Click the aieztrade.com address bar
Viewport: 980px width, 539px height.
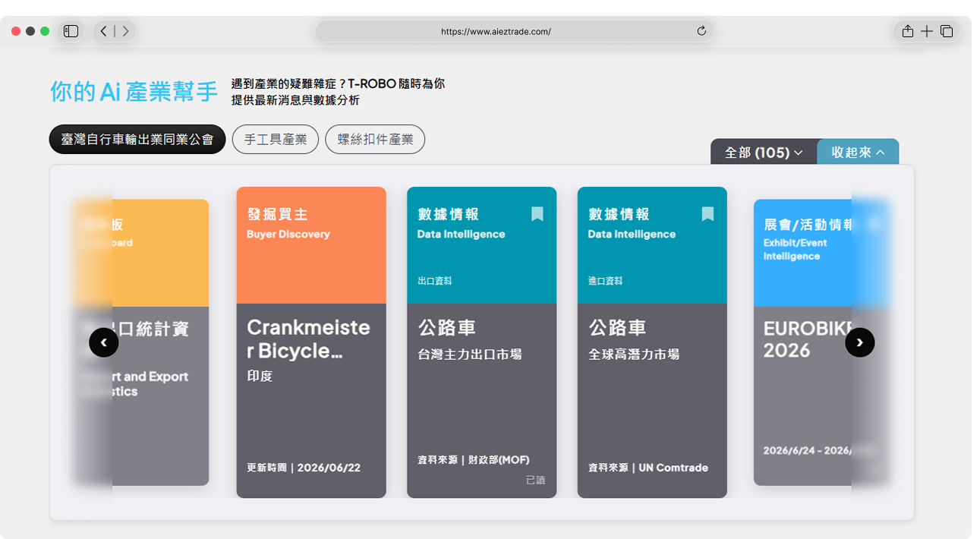coord(514,31)
